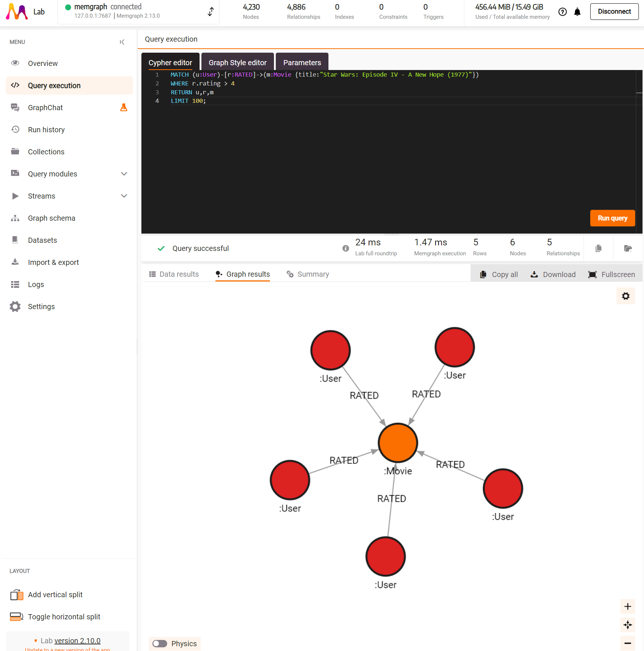
Task: Switch to Data results tab
Action: pyautogui.click(x=174, y=274)
